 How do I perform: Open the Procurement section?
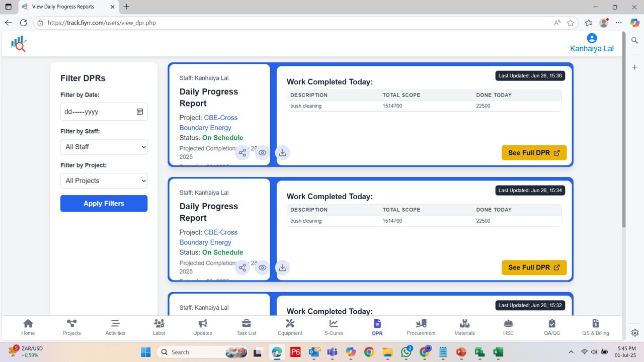pyautogui.click(x=421, y=327)
